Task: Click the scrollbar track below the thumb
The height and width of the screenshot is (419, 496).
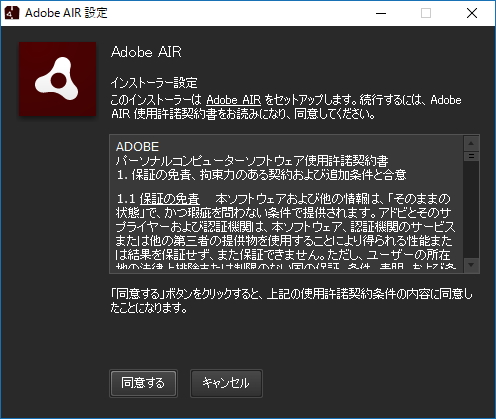Action: [471, 209]
